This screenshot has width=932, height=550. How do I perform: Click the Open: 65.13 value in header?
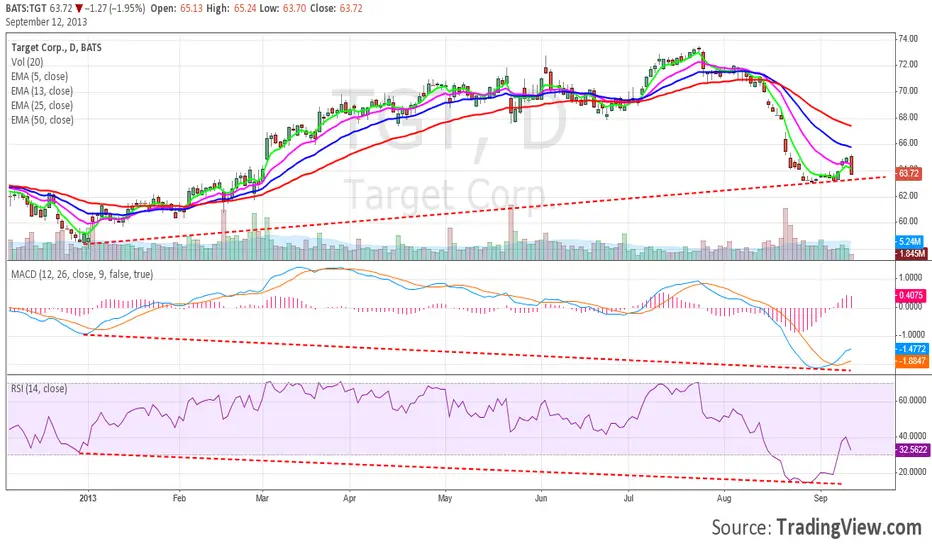pos(176,8)
